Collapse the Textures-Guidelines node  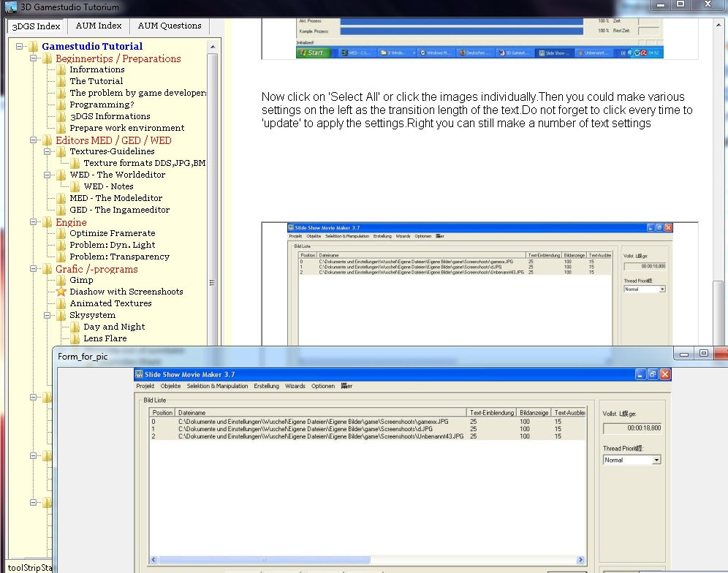click(47, 151)
